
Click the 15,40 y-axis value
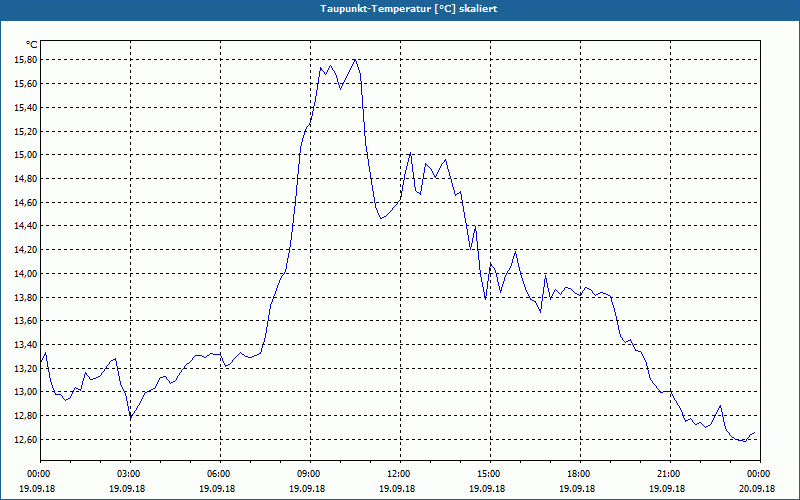[x=26, y=107]
